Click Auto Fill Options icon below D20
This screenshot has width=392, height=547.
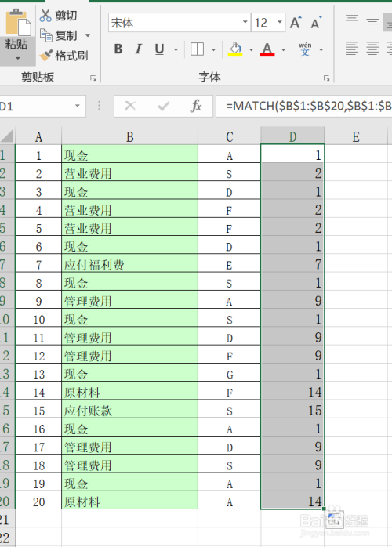pyautogui.click(x=335, y=520)
